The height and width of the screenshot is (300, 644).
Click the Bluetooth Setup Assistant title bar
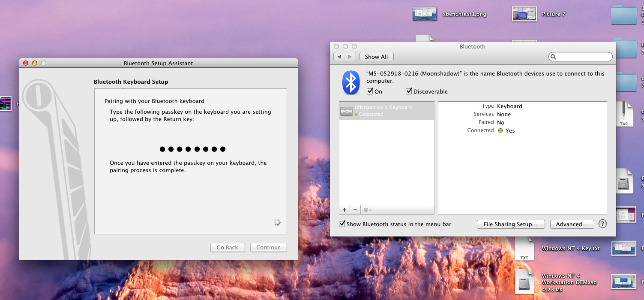pos(158,63)
